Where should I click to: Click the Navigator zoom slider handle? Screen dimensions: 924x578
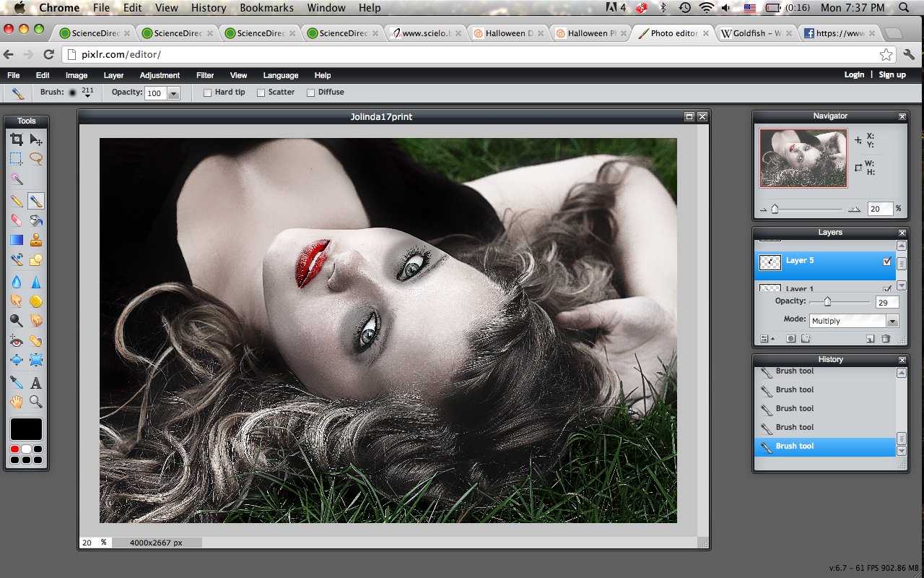775,209
